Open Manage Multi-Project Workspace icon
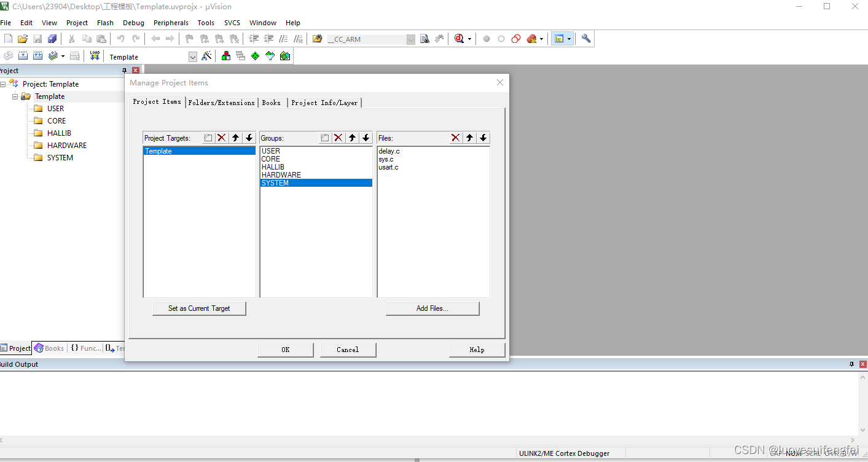868x462 pixels. tap(241, 56)
